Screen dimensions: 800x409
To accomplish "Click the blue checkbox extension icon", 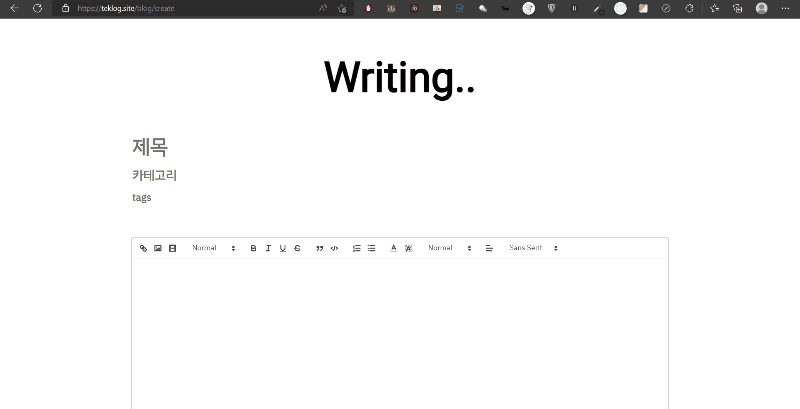I will tap(460, 8).
